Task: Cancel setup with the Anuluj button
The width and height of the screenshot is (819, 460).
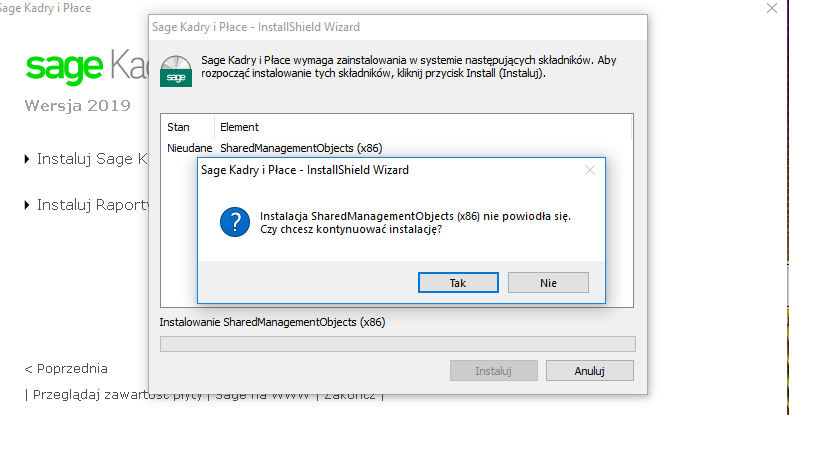Action: pos(590,371)
